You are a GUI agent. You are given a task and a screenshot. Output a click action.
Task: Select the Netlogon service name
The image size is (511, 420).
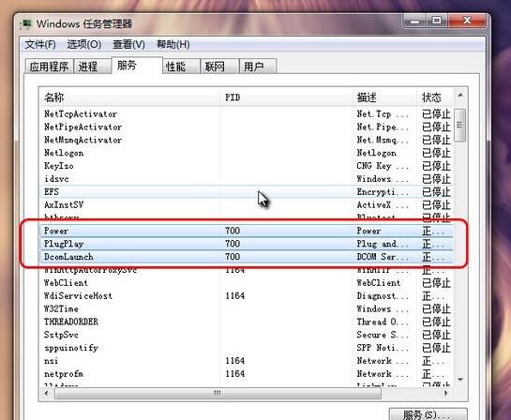(64, 153)
